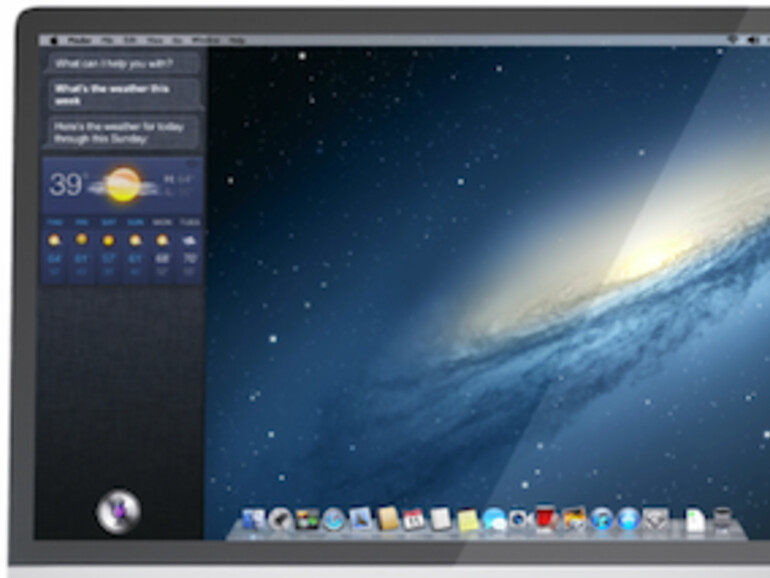Open iPhoto icon in the Dock
This screenshot has height=578, width=770.
tap(574, 520)
